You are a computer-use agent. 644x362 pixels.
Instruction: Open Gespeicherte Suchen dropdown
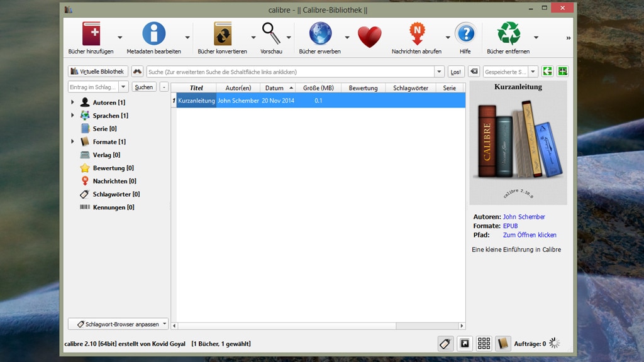pos(533,72)
